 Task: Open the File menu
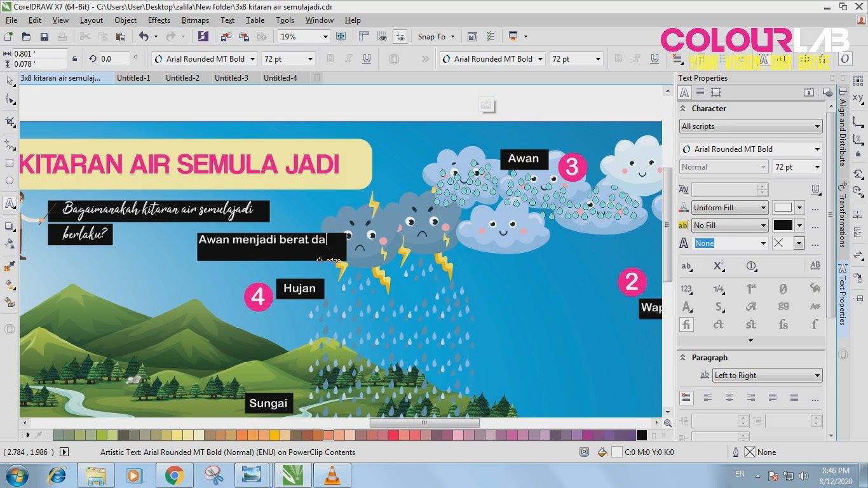[11, 20]
